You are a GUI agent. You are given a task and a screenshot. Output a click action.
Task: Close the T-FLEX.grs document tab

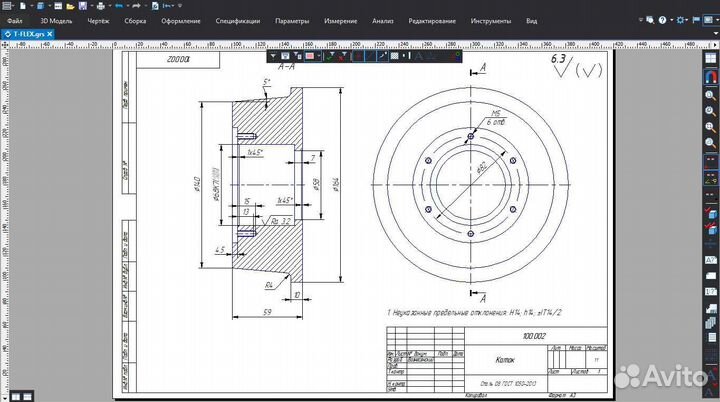[50, 34]
